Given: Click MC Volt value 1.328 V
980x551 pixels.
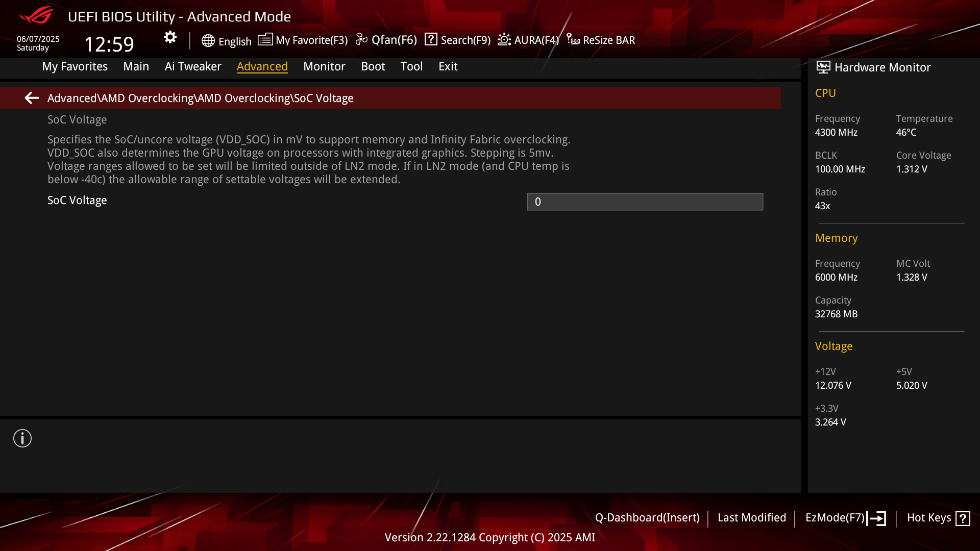Looking at the screenshot, I should (912, 278).
